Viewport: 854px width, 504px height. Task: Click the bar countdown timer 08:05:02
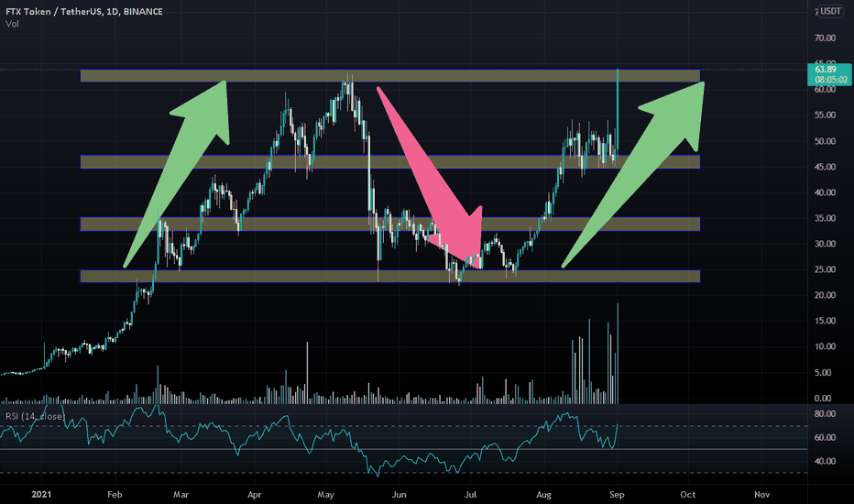[831, 80]
